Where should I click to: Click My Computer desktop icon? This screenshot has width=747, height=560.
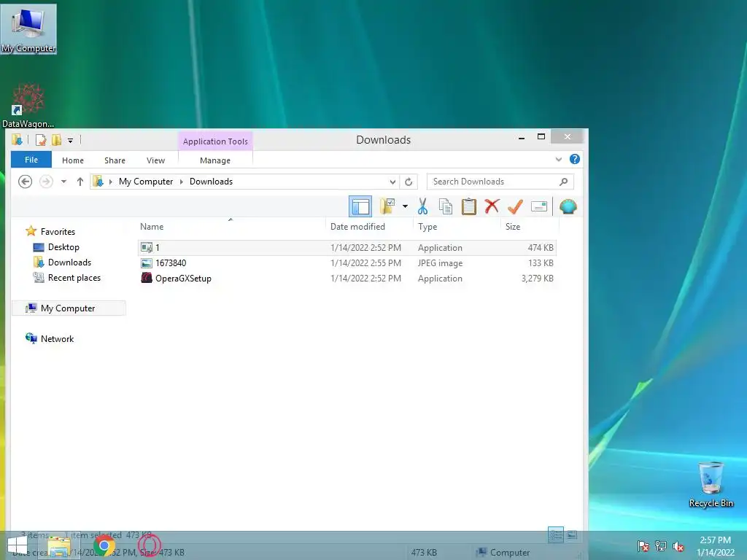click(28, 29)
